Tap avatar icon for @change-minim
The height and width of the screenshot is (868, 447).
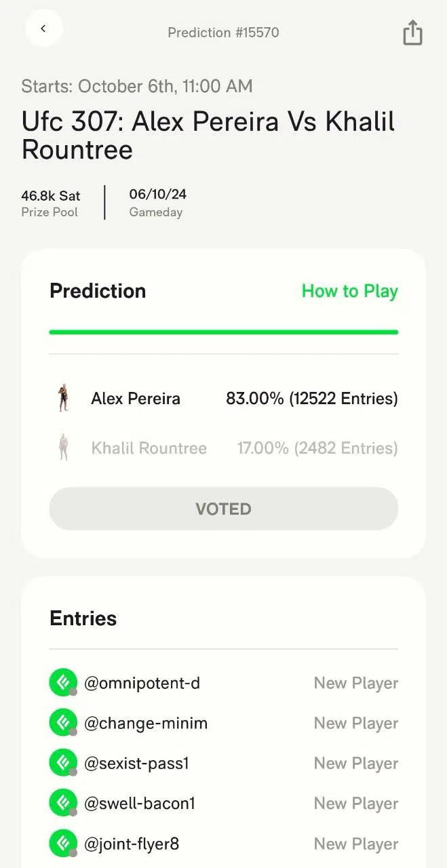pos(63,723)
